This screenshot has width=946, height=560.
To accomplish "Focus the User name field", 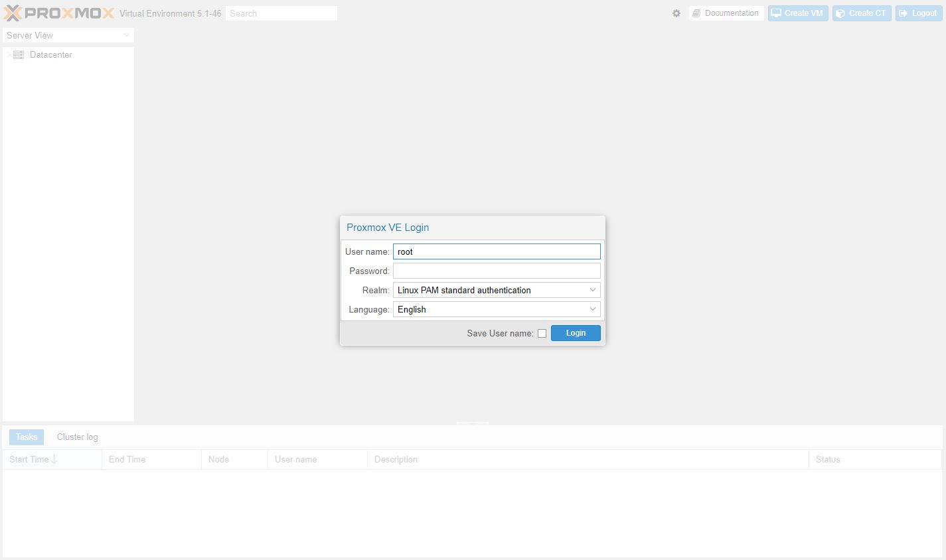I will click(497, 251).
